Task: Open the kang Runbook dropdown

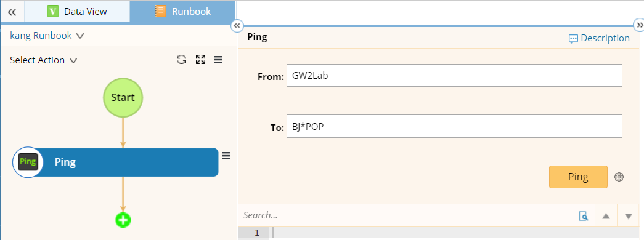Action: 47,36
